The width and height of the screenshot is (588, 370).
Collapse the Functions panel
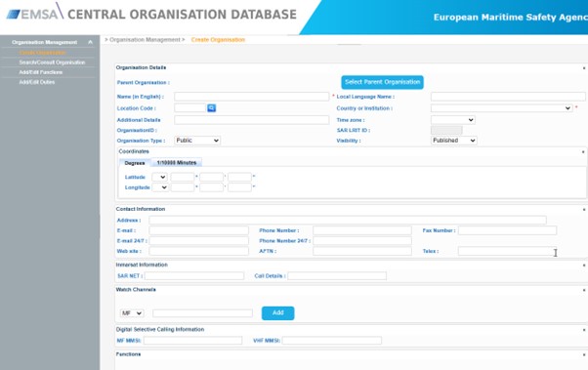(584, 354)
